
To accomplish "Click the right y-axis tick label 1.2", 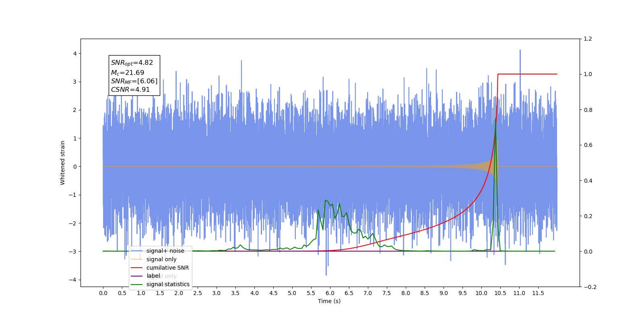I will pos(588,39).
